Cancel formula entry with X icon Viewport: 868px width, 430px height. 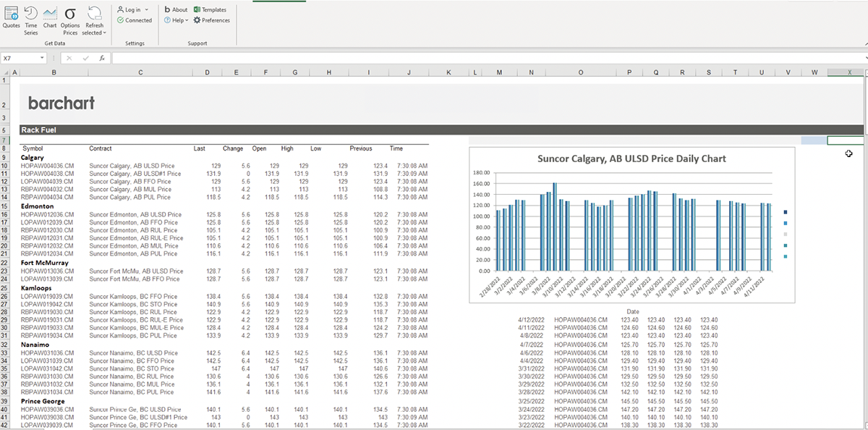pyautogui.click(x=69, y=58)
